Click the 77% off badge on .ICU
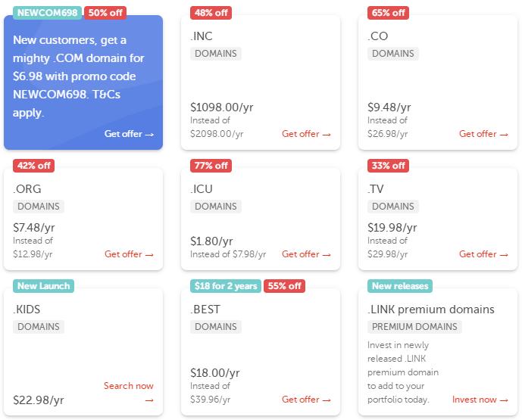This screenshot has height=420, width=522. [x=211, y=165]
